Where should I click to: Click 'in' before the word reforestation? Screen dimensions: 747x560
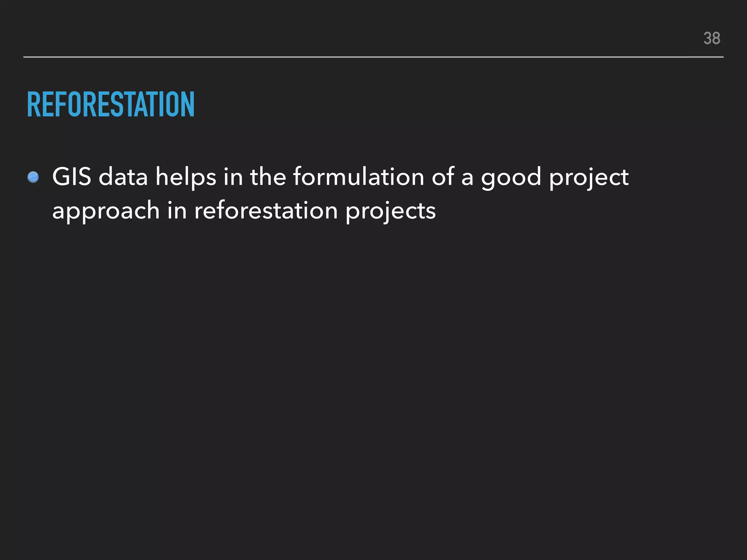coord(177,211)
